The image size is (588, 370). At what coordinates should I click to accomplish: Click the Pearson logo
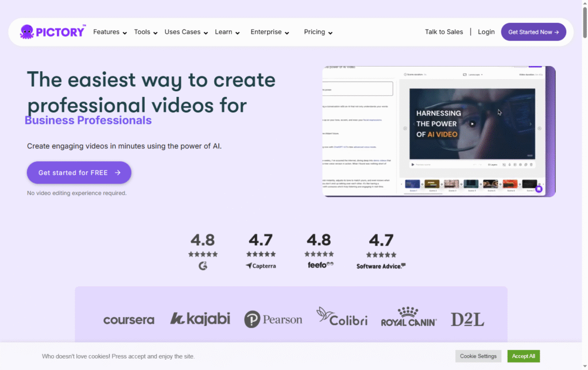[x=273, y=320]
